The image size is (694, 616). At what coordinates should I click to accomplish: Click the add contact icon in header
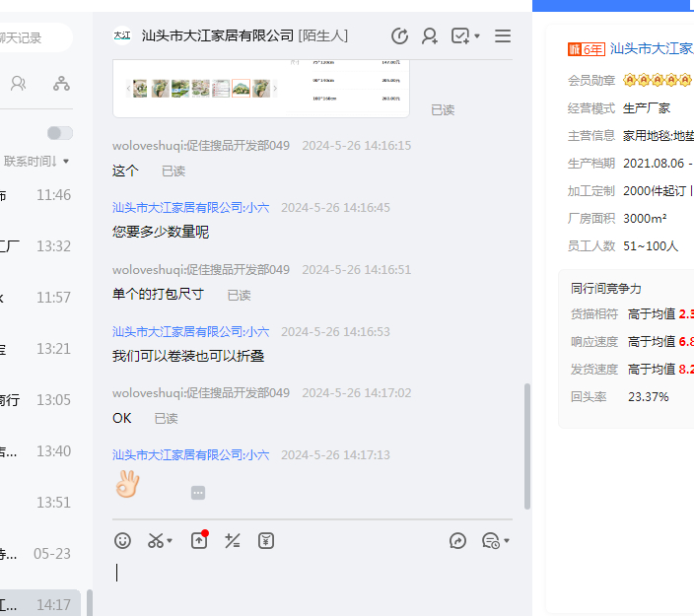tap(430, 36)
